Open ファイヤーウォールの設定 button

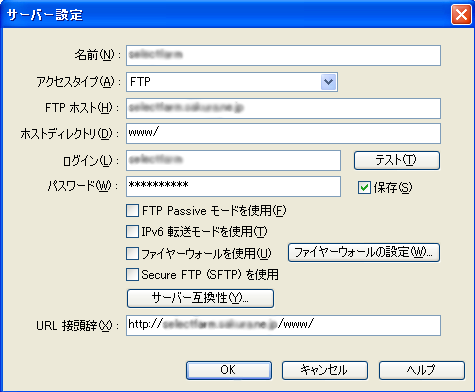[364, 252]
